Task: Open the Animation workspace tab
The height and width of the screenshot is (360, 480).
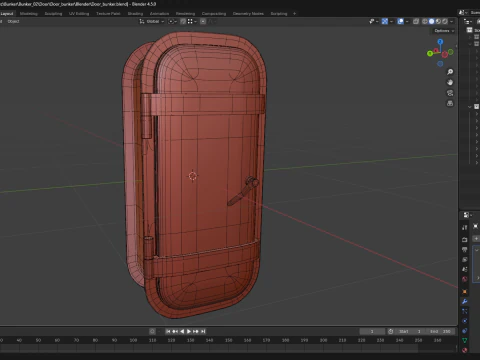Action: pyautogui.click(x=159, y=14)
